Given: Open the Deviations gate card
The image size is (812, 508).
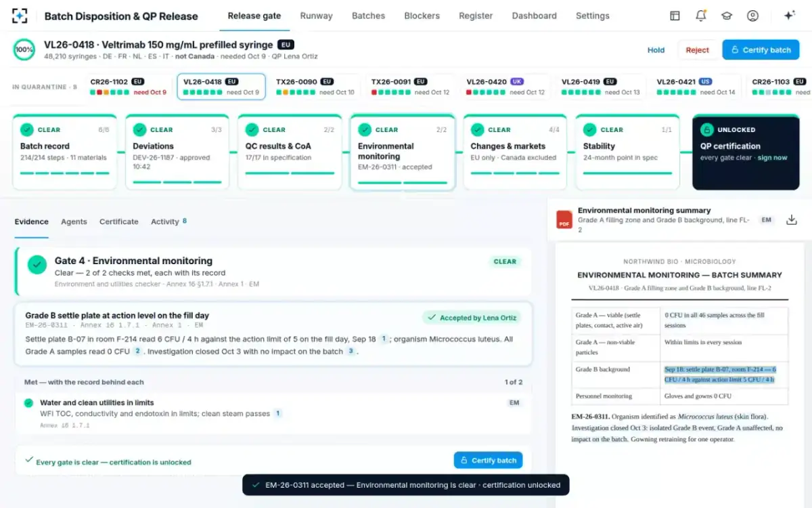Looking at the screenshot, I should click(177, 152).
